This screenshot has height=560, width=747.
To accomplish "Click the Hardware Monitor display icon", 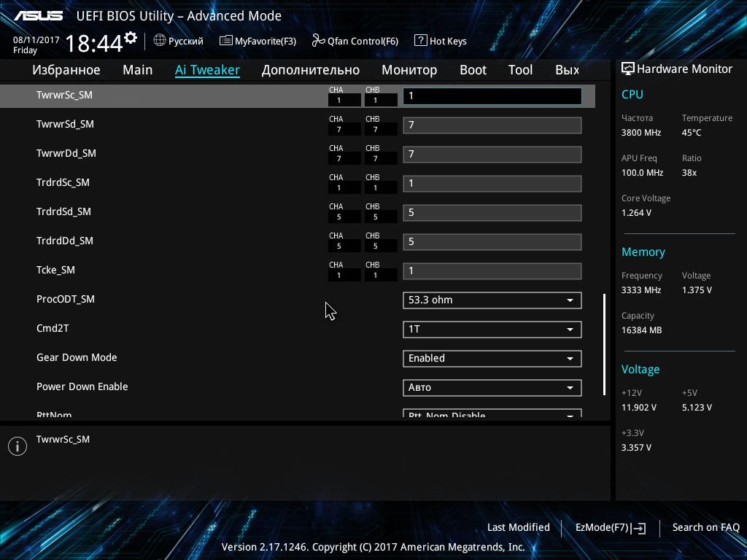I will pyautogui.click(x=628, y=69).
